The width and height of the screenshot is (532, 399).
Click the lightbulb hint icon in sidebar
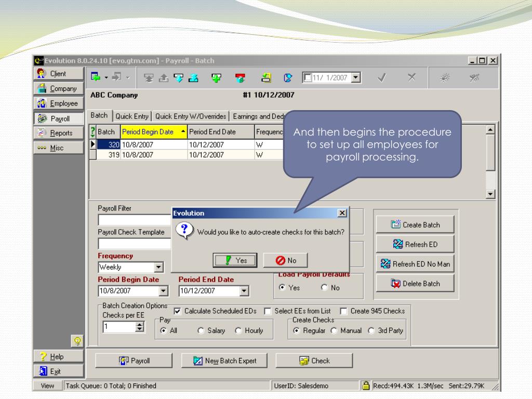[x=77, y=341]
